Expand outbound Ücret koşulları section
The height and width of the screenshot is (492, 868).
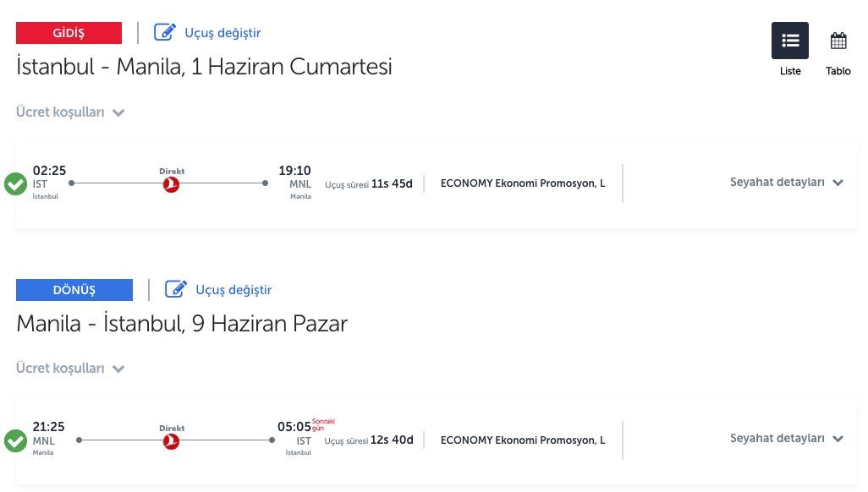tap(69, 112)
